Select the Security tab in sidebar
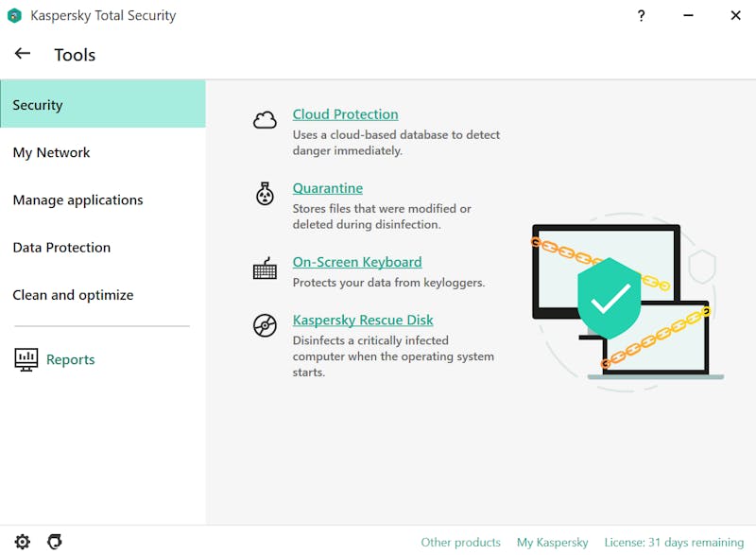756x555 pixels. pos(103,104)
